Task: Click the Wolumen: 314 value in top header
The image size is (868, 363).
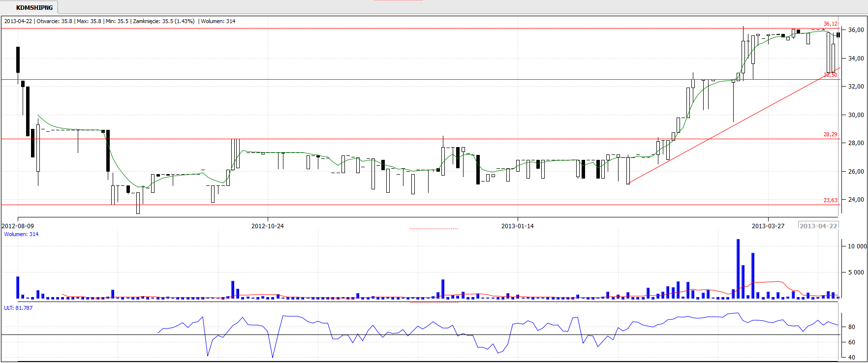Action: pyautogui.click(x=218, y=21)
